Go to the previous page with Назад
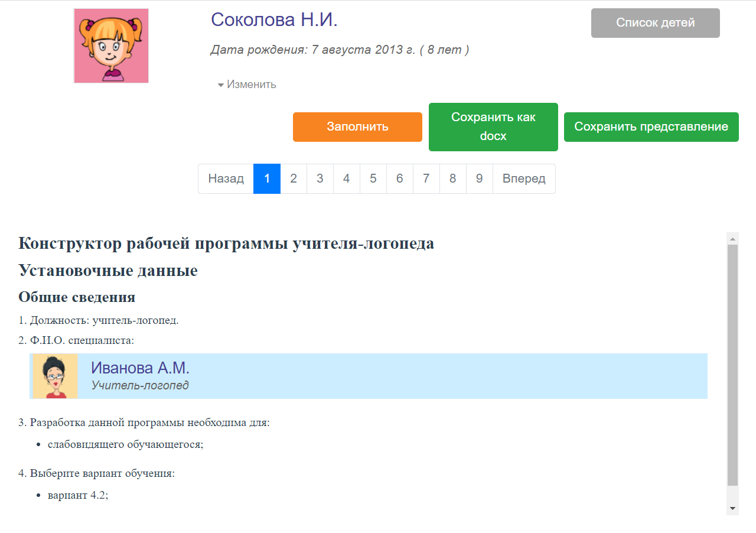Screen dimensions: 756x533 click(x=226, y=178)
